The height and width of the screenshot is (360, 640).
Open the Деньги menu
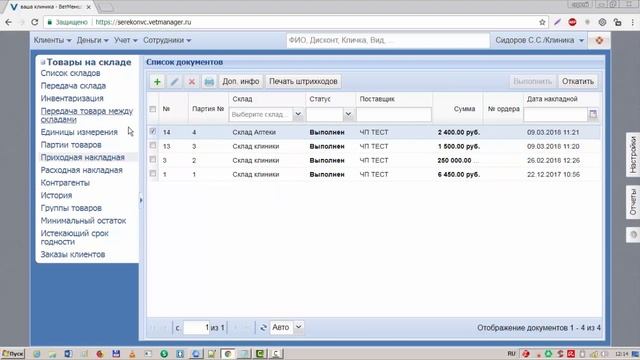point(92,40)
